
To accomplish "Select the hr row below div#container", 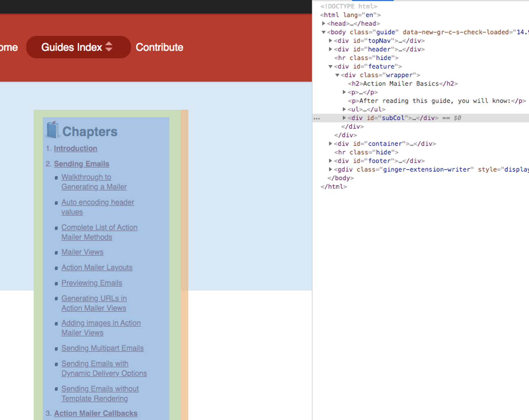I will (x=366, y=152).
